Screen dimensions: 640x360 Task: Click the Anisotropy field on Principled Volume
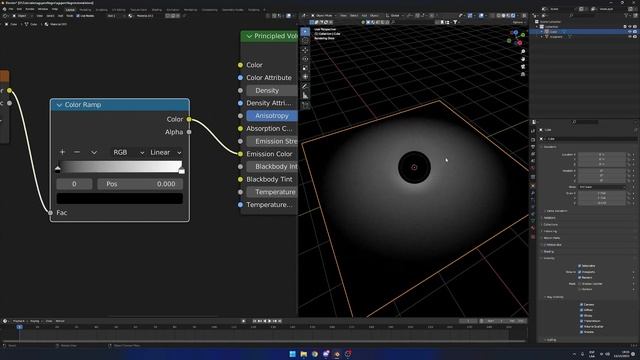point(272,116)
